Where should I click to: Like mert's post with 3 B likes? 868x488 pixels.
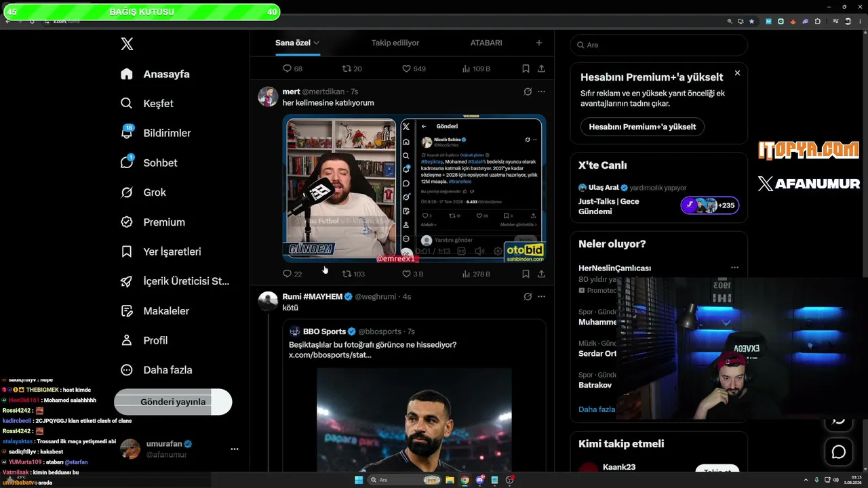412,274
